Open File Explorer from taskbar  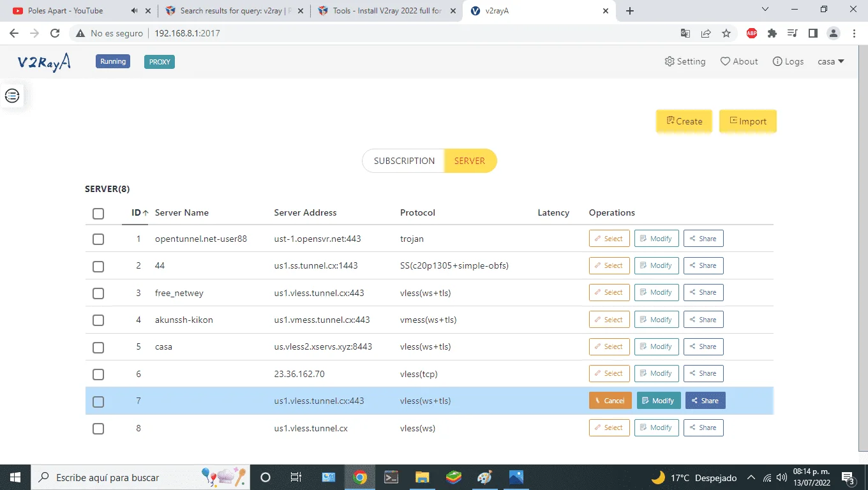click(x=422, y=477)
